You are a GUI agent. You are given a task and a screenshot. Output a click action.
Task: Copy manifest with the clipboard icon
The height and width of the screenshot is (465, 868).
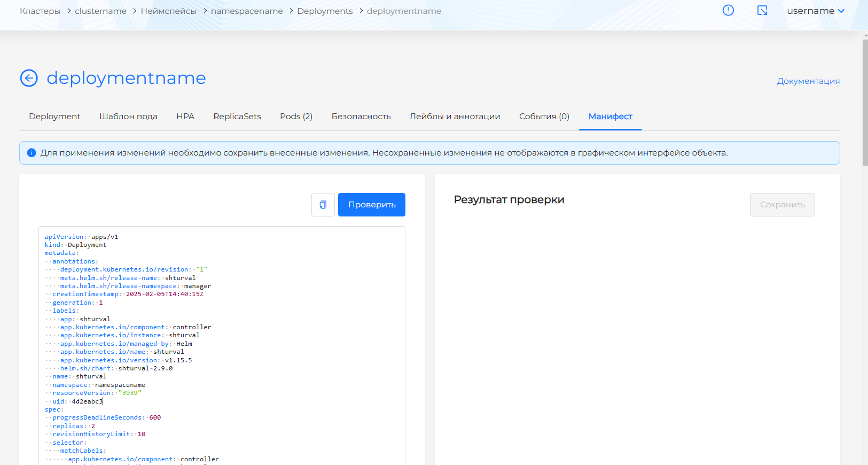pyautogui.click(x=323, y=205)
